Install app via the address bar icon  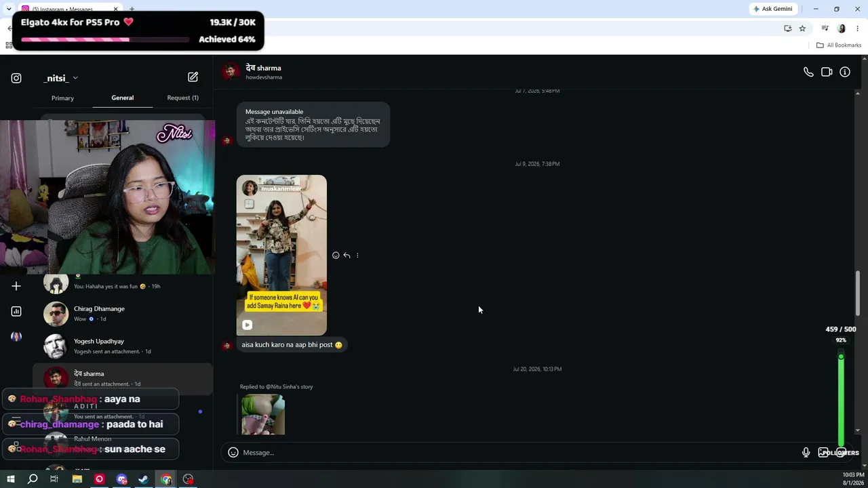tap(787, 28)
